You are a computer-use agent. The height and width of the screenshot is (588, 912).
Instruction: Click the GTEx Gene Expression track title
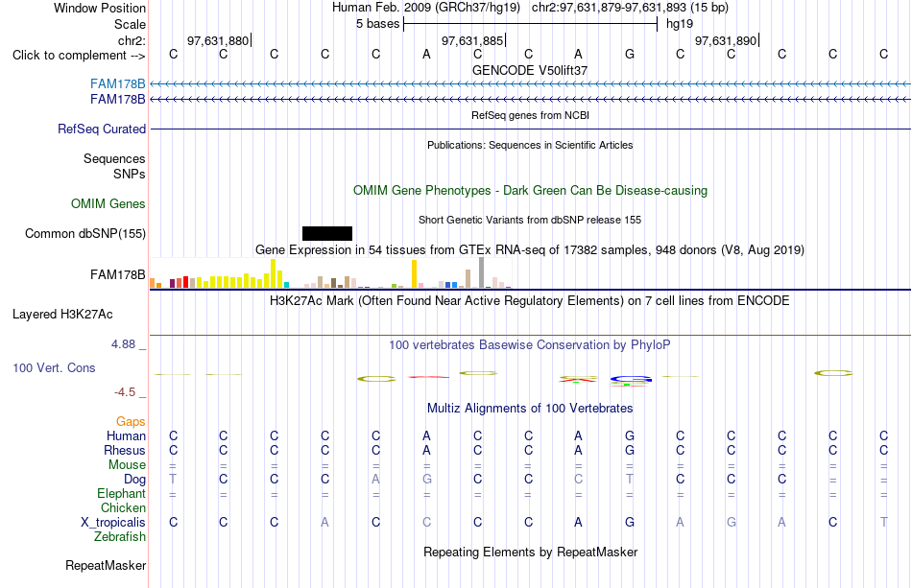530,249
